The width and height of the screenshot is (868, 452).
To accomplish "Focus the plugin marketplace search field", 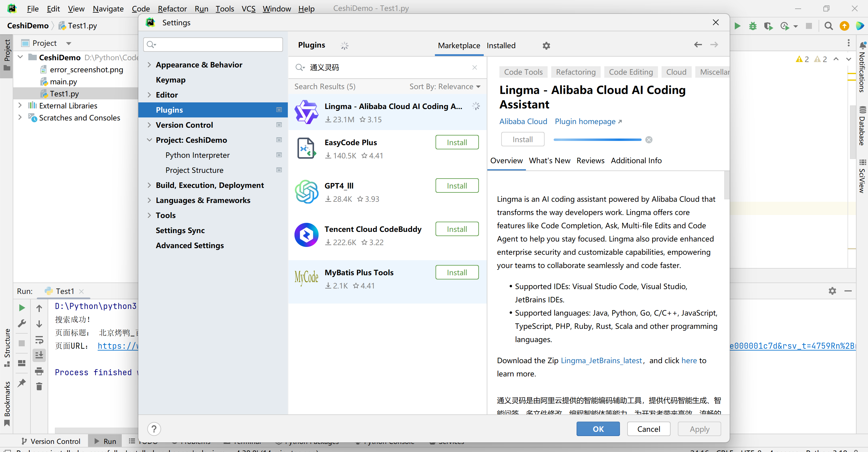I will pos(388,67).
